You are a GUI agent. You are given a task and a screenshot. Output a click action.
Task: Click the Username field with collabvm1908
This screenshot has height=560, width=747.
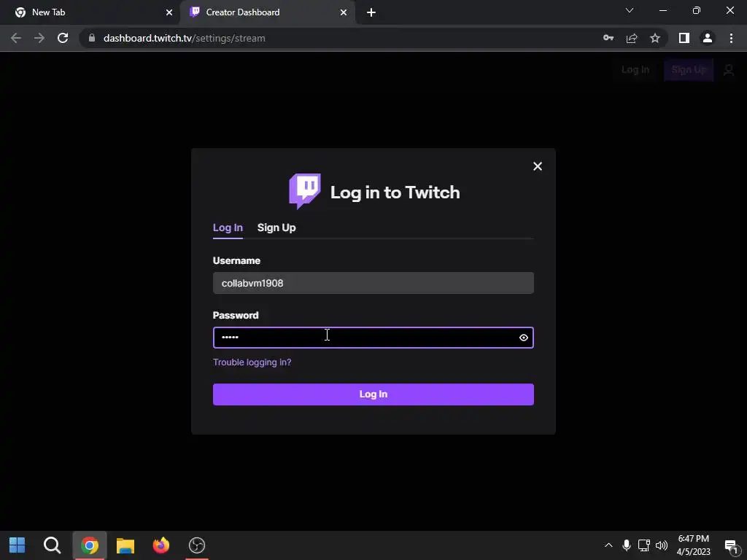point(373,283)
